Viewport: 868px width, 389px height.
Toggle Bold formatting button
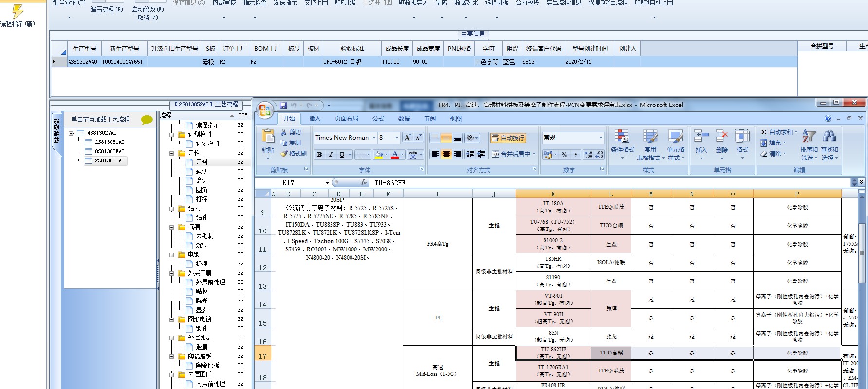tap(319, 155)
